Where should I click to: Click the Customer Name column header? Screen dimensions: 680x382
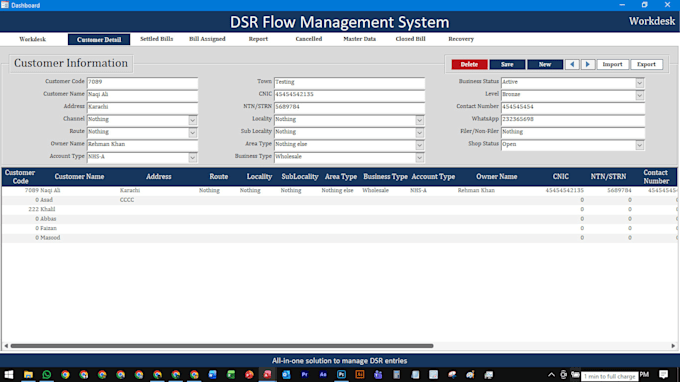point(79,177)
